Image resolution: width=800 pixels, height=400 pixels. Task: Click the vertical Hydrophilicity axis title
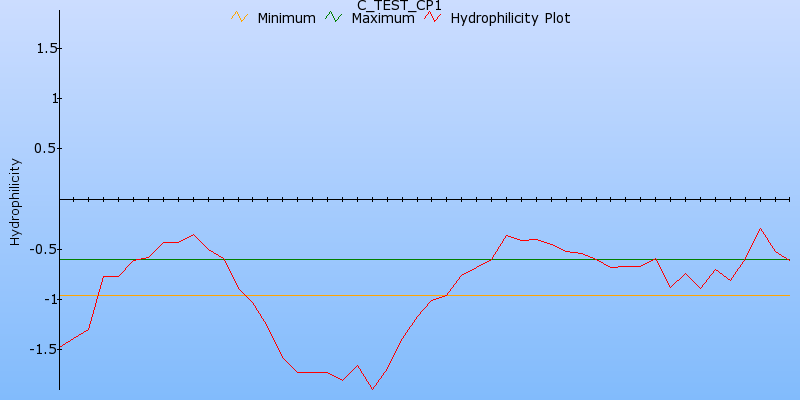point(15,200)
